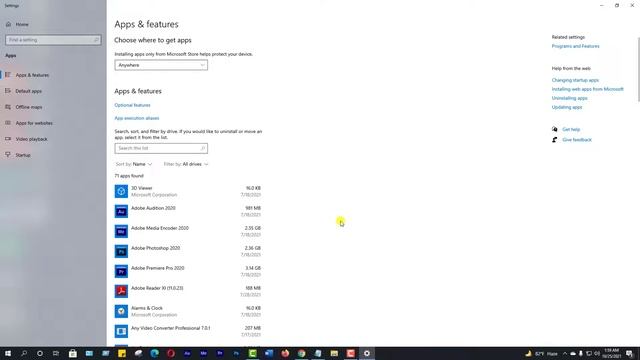Go to Default apps page
The width and height of the screenshot is (640, 360).
tap(29, 91)
